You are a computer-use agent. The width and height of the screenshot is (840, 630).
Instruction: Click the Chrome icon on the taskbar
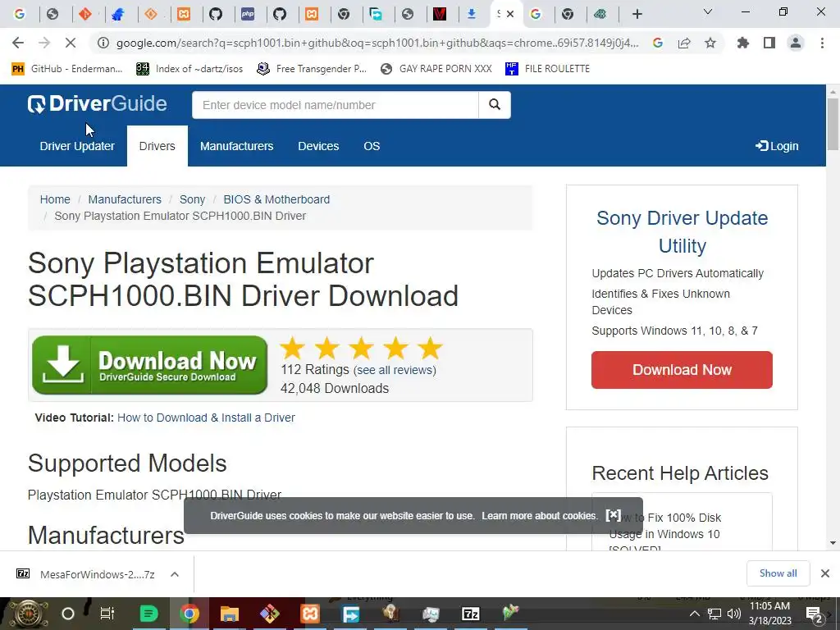point(189,614)
